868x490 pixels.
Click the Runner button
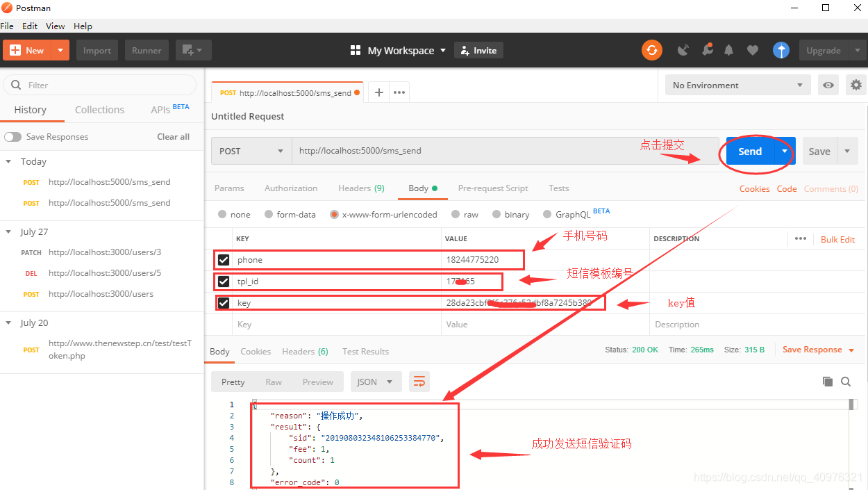[147, 50]
